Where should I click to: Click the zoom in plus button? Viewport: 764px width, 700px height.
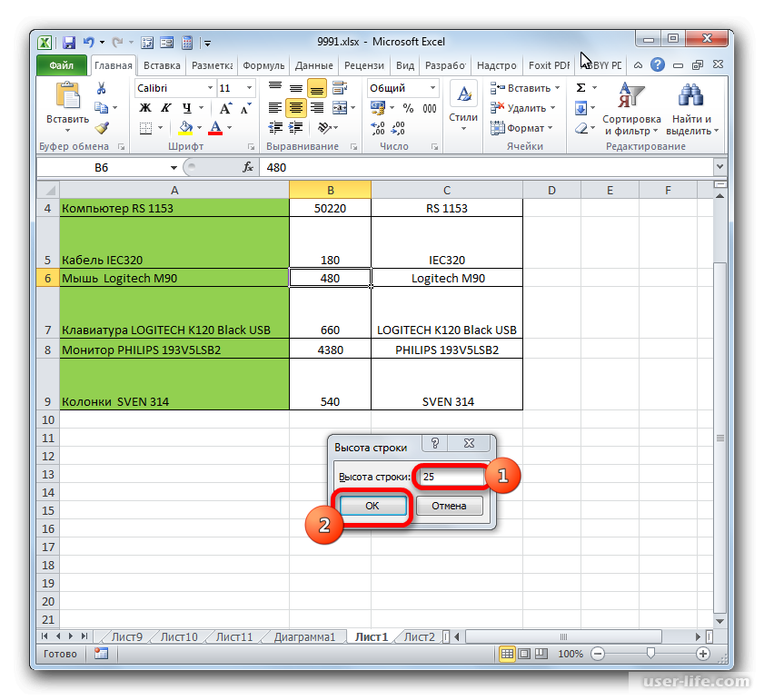(x=702, y=654)
